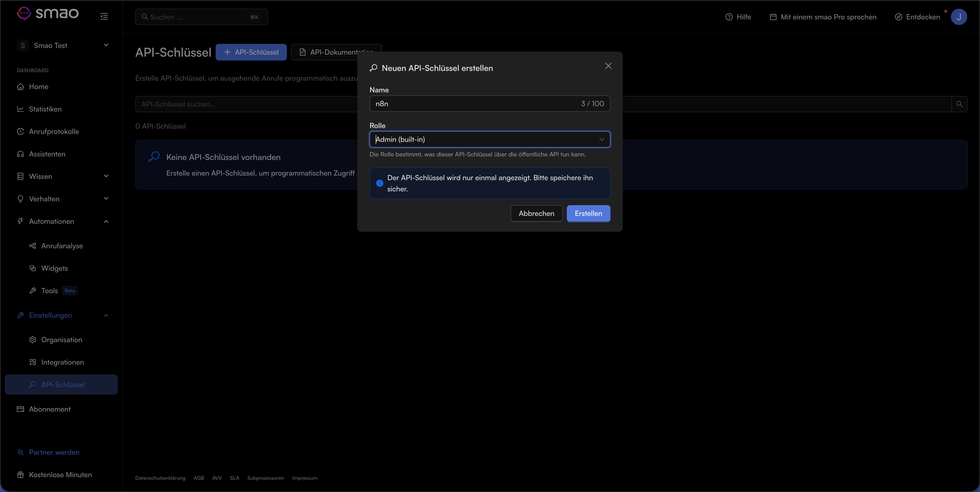
Task: Click the magnifier button of key search
Action: pos(959,104)
